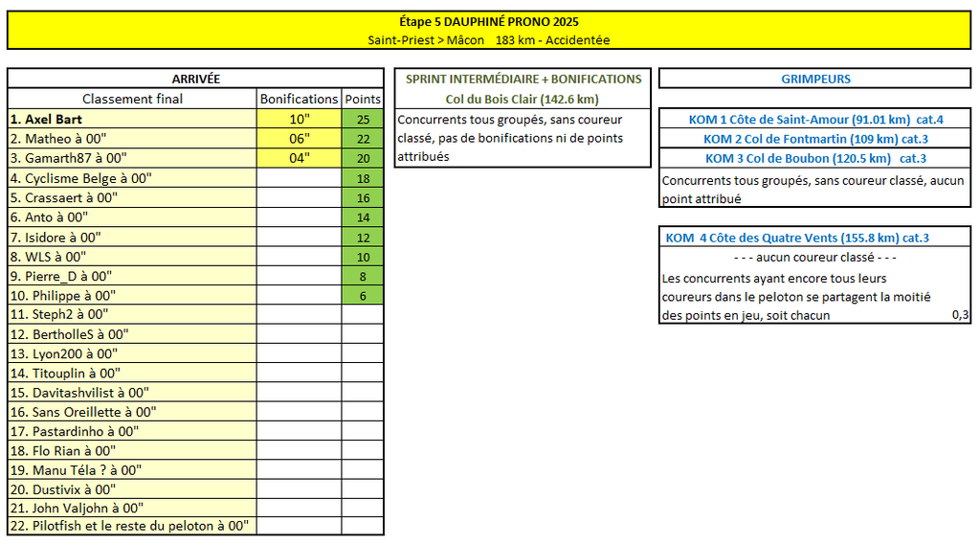Select the Pilotfish et le reste row
This screenshot has height=545, width=980.
coord(132,526)
